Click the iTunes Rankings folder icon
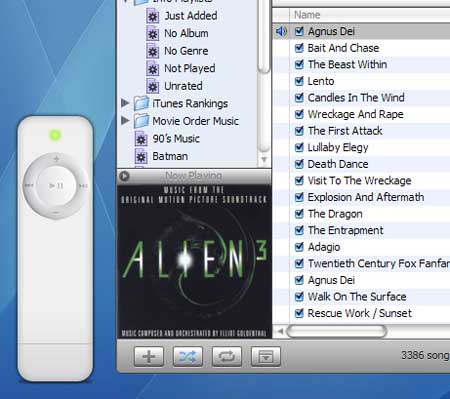This screenshot has height=399, width=450. (x=141, y=104)
